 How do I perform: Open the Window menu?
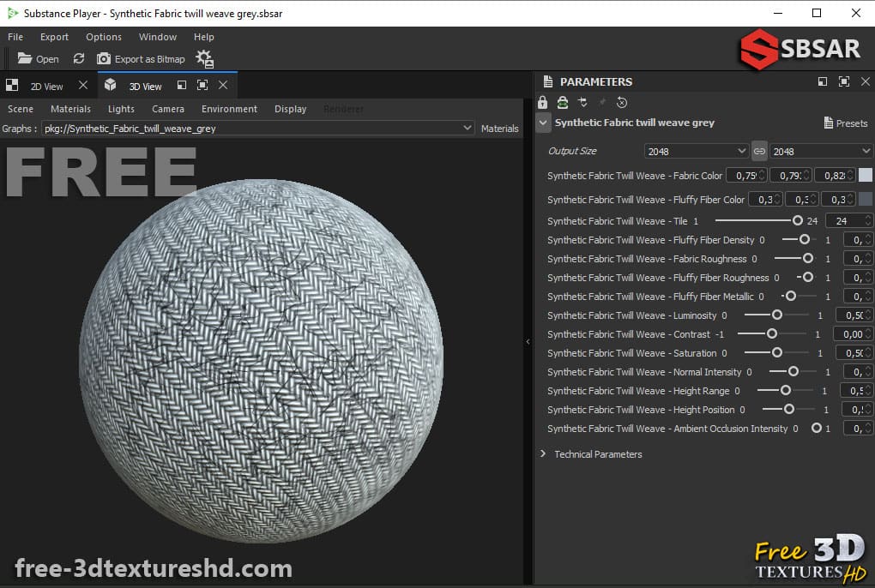coord(158,37)
